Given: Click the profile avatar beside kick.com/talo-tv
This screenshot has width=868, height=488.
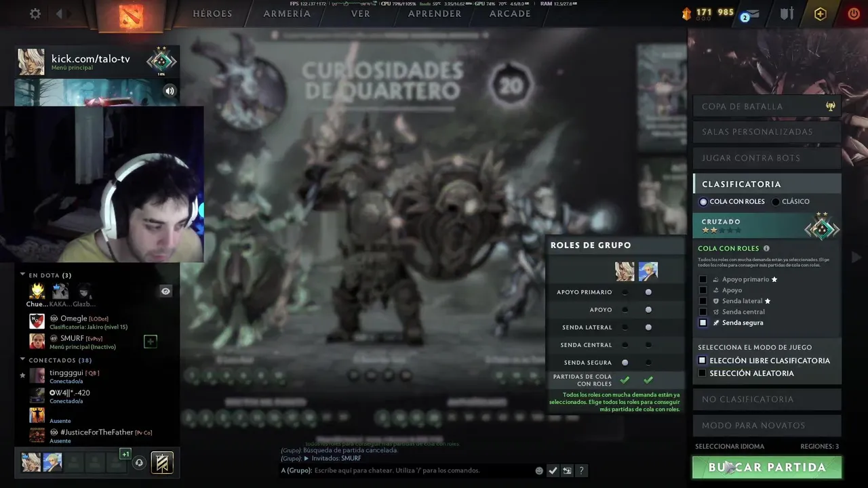Looking at the screenshot, I should point(31,62).
